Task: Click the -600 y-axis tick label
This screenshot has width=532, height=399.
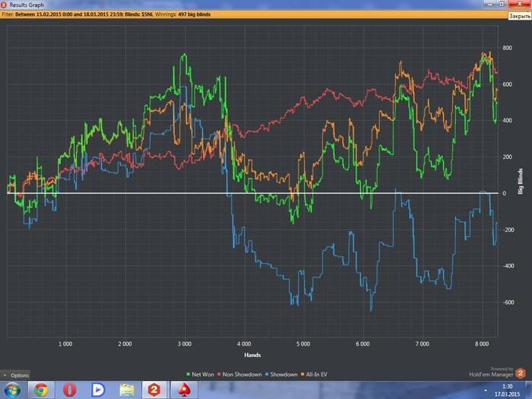Action: point(508,302)
